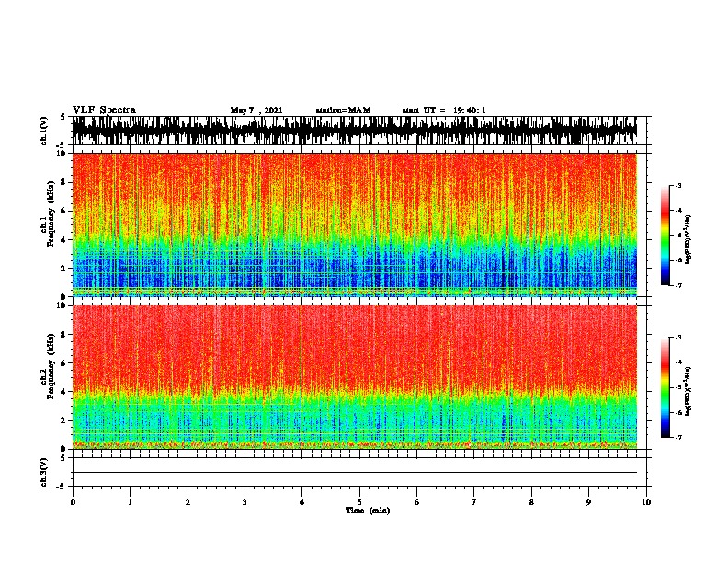Click the "0" tick on the time axis
The width and height of the screenshot is (728, 563).
73,502
